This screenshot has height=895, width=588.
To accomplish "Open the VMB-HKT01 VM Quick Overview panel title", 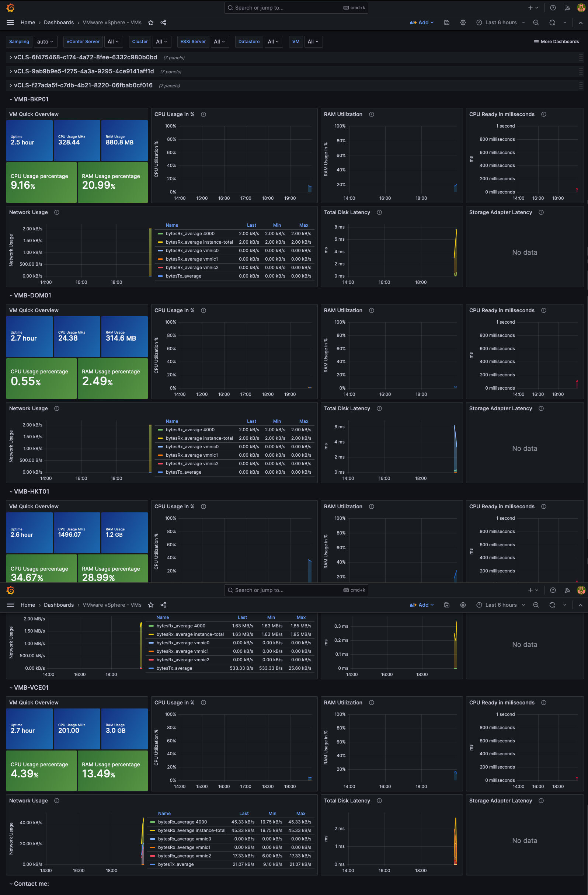I will pyautogui.click(x=34, y=506).
